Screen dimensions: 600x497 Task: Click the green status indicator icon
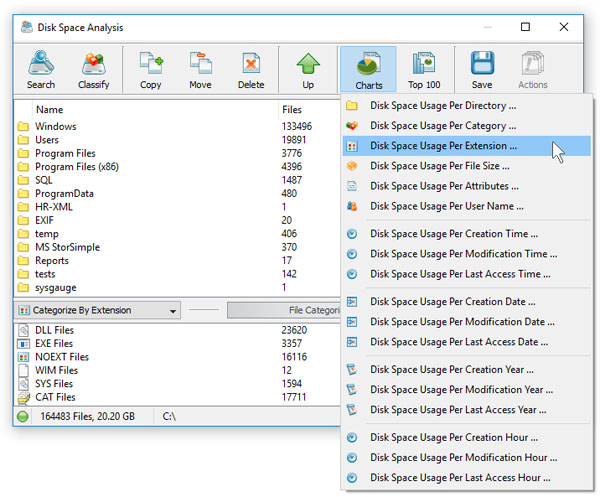click(x=23, y=416)
